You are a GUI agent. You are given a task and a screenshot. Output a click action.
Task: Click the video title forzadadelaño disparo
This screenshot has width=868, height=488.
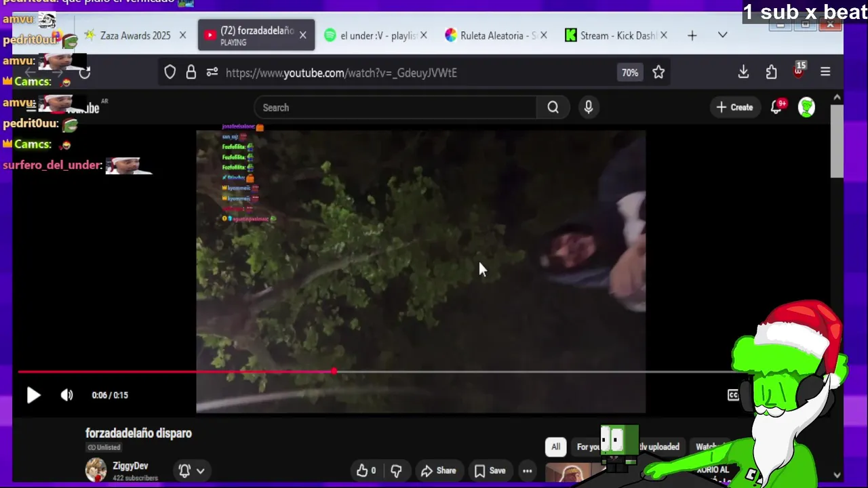[x=138, y=433]
